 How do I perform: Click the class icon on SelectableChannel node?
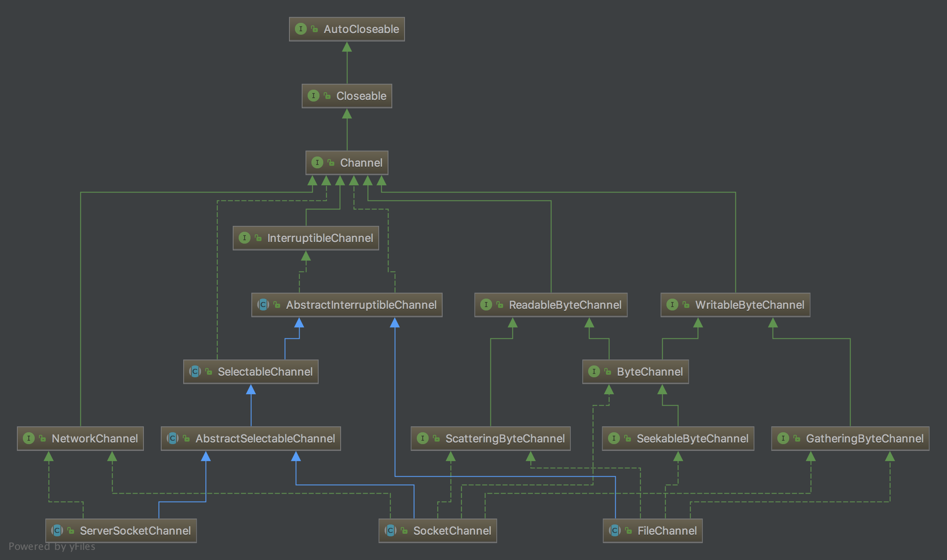195,371
